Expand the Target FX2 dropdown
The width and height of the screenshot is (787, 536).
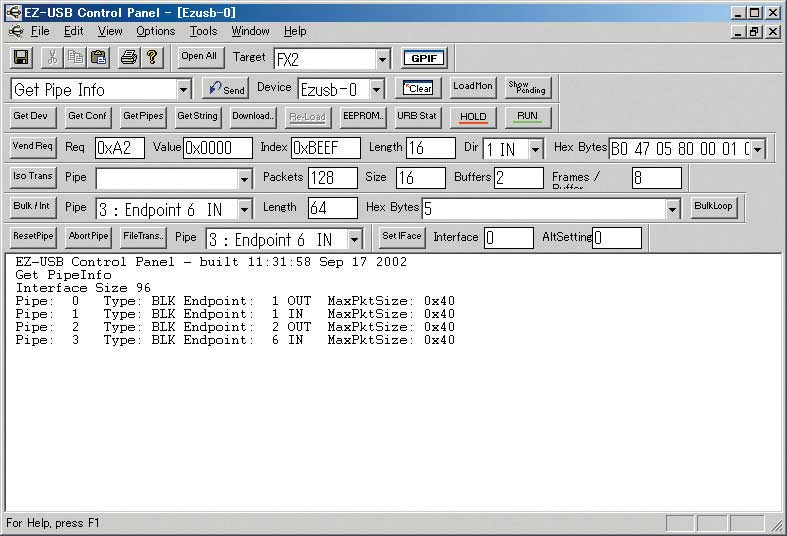(382, 59)
